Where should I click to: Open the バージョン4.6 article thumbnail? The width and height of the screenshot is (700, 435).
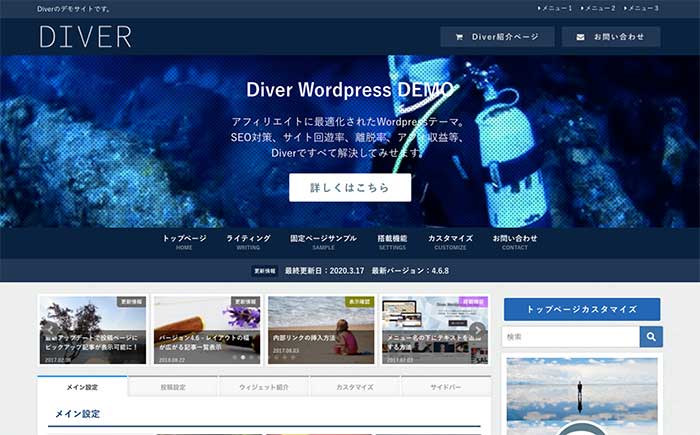(x=207, y=330)
